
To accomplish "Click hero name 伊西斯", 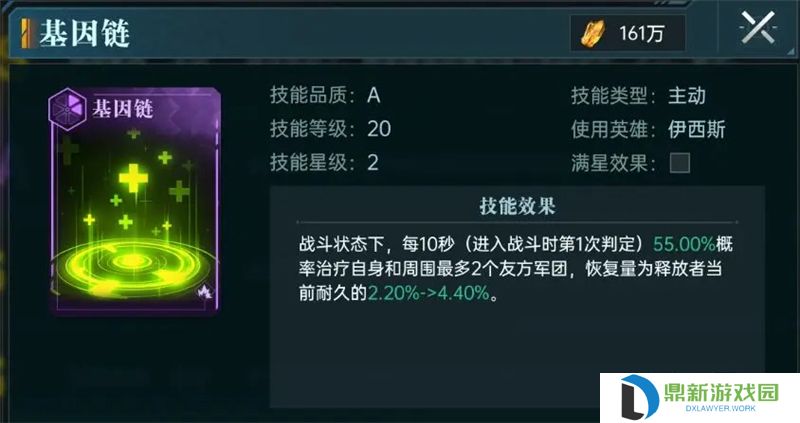I will click(x=696, y=130).
